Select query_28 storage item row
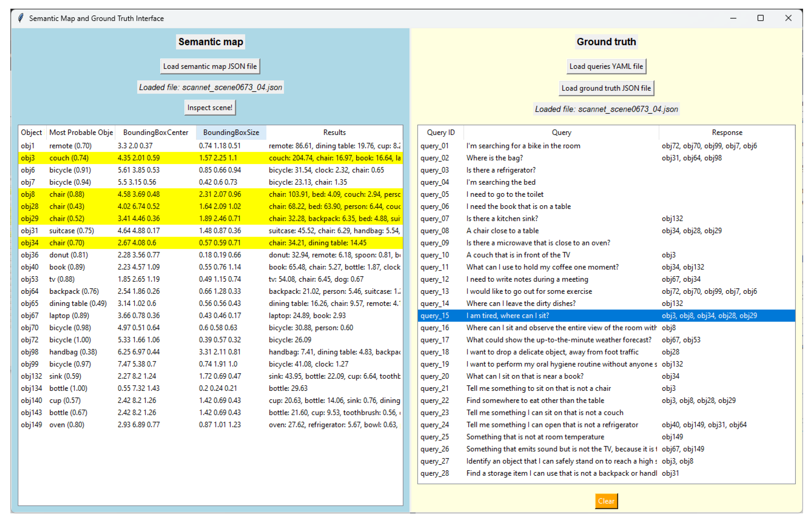 (x=606, y=473)
